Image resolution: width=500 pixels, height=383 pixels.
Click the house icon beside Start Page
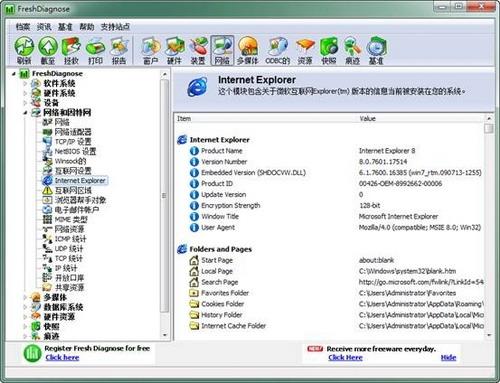194,260
